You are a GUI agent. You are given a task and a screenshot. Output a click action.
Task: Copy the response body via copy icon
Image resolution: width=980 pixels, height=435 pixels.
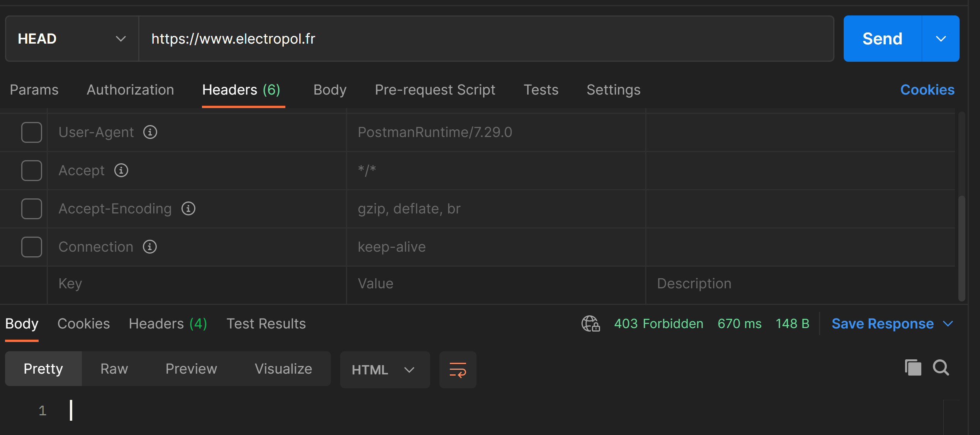pos(913,367)
